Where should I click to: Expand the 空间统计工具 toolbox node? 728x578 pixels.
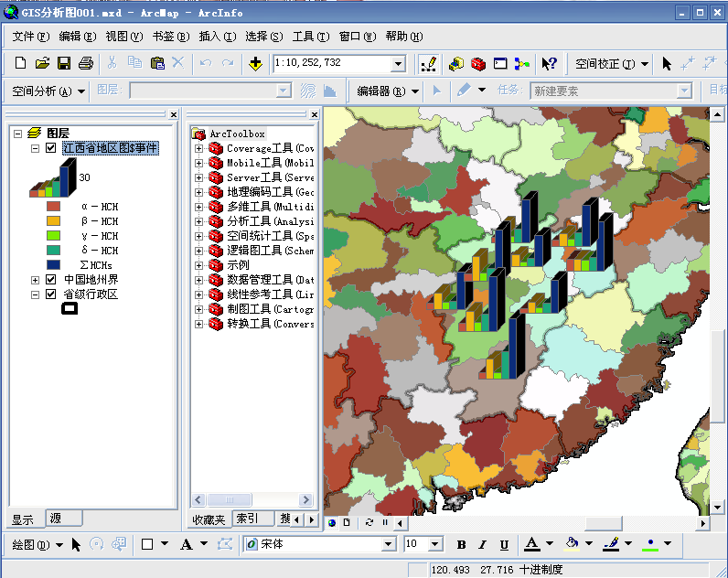coord(198,236)
